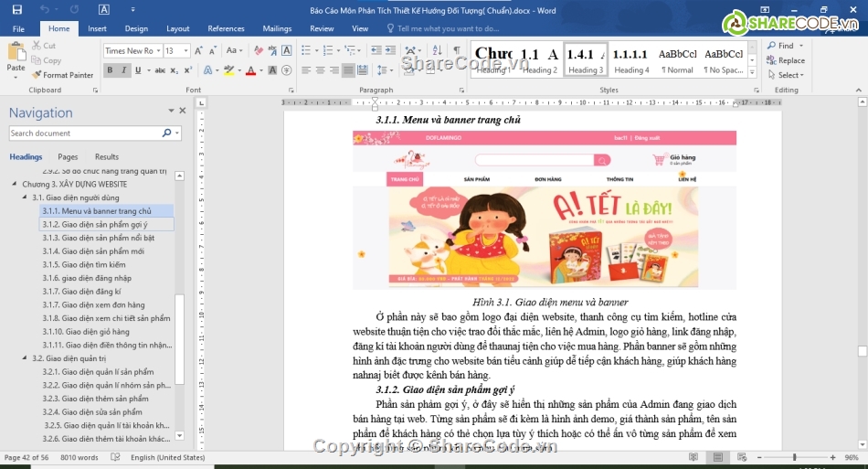Toggle Justify paragraph alignment
Screen dimensions: 868x469
[347, 70]
